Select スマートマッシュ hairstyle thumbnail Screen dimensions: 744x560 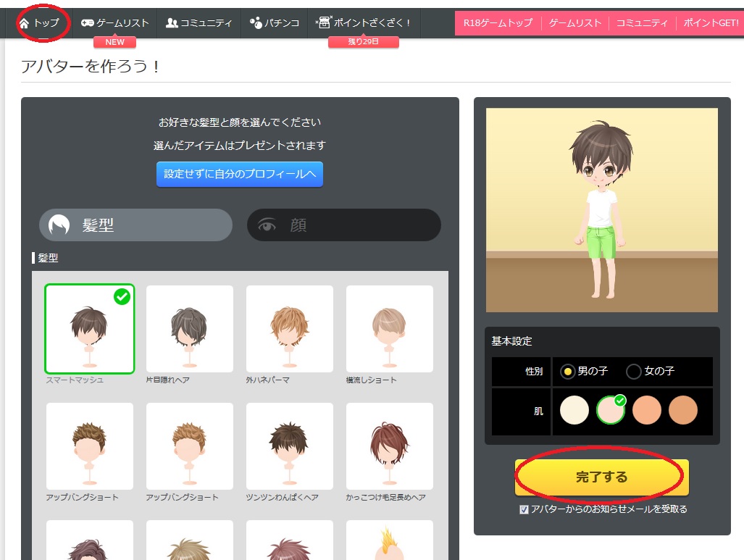[90, 329]
